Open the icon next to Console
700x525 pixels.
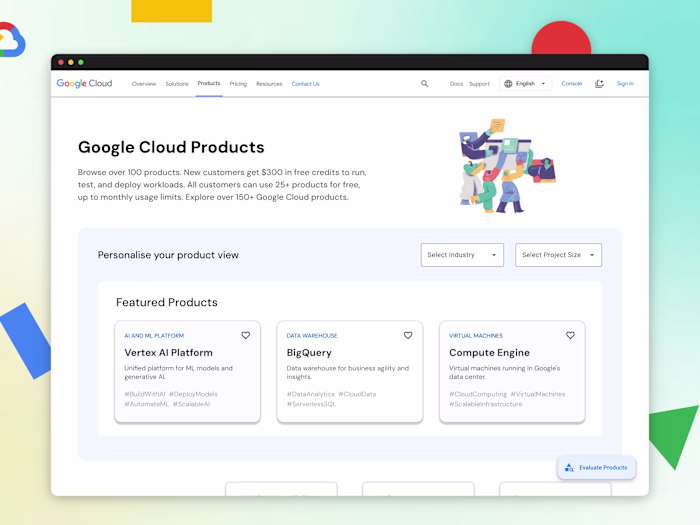[600, 83]
